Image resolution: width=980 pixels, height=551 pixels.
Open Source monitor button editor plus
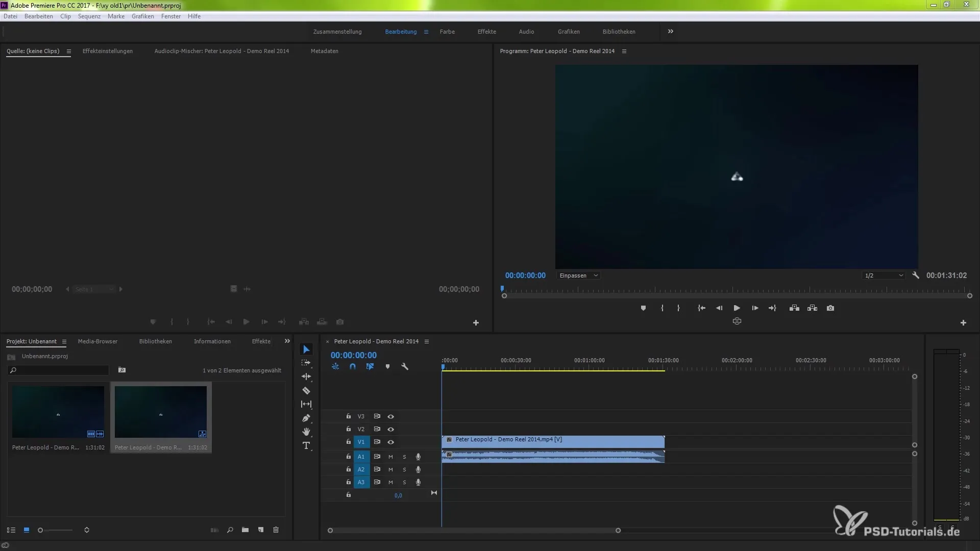[x=476, y=323]
